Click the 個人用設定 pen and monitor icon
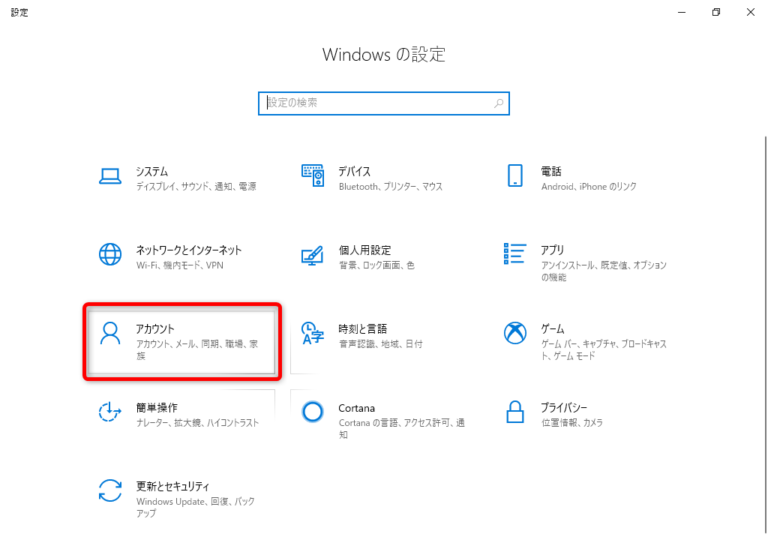 pos(312,255)
